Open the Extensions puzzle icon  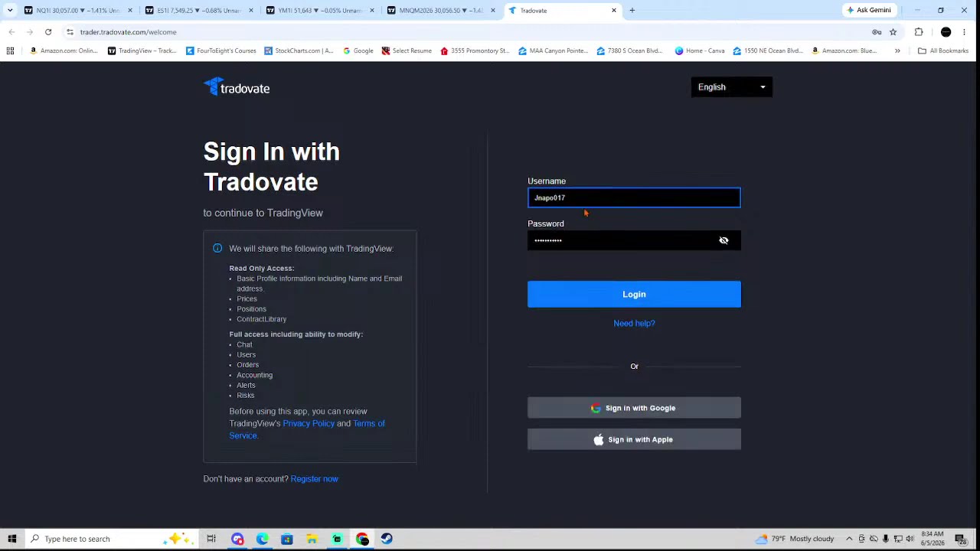pos(919,32)
